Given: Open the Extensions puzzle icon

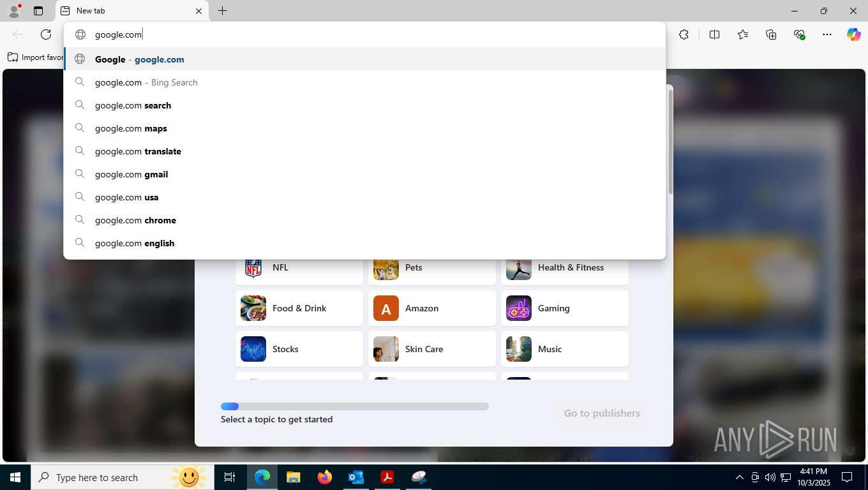Looking at the screenshot, I should point(684,34).
